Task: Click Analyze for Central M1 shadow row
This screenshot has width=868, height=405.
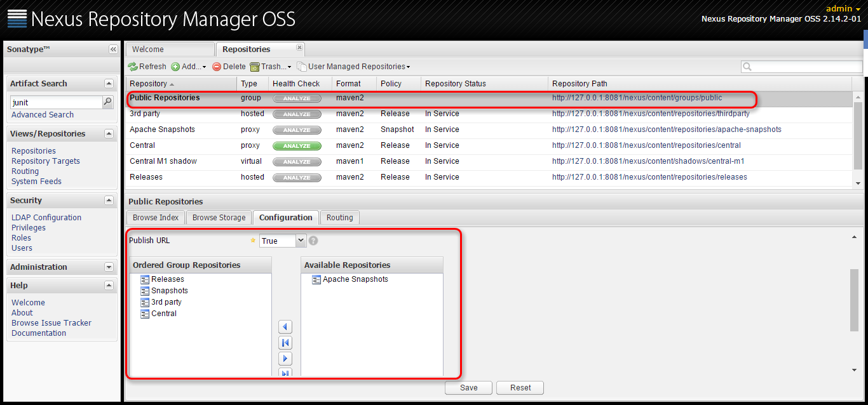Action: tap(297, 162)
